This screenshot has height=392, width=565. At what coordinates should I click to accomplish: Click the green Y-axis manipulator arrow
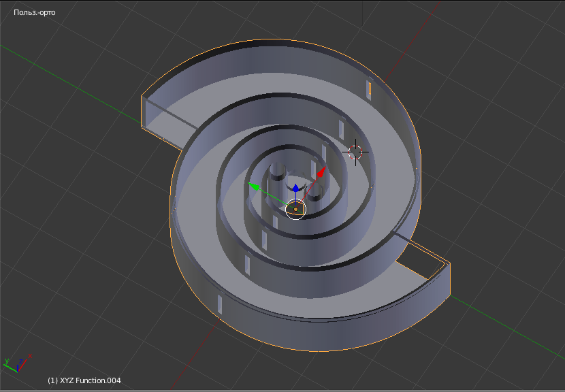254,186
